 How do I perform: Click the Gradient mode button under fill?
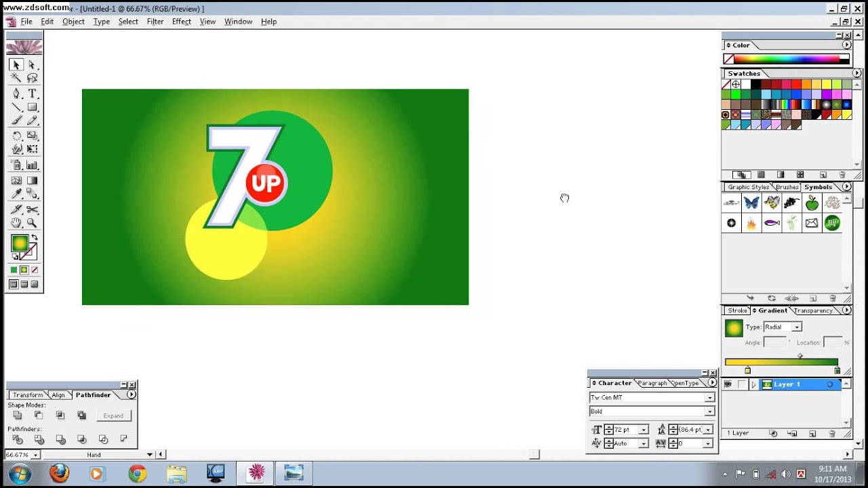coord(24,270)
